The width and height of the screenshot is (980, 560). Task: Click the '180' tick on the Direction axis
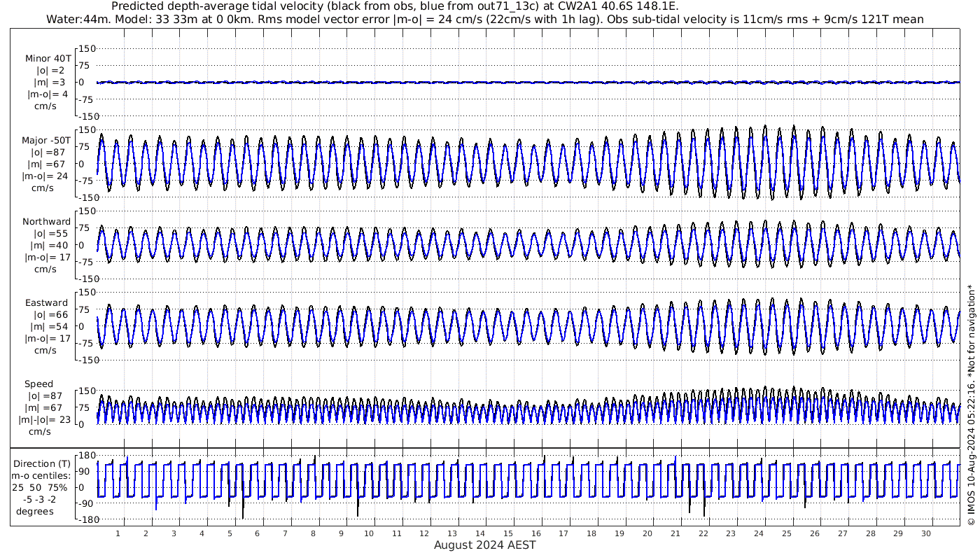click(86, 455)
